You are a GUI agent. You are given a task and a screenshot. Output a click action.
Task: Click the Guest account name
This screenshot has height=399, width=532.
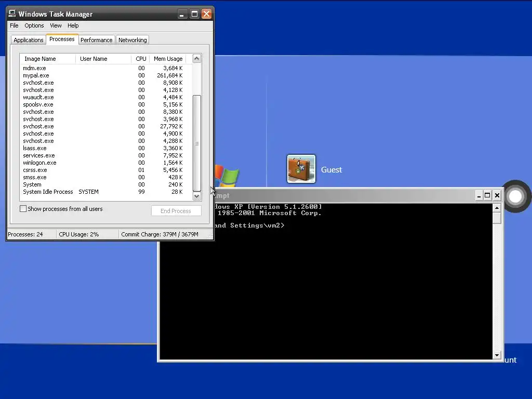pyautogui.click(x=331, y=170)
